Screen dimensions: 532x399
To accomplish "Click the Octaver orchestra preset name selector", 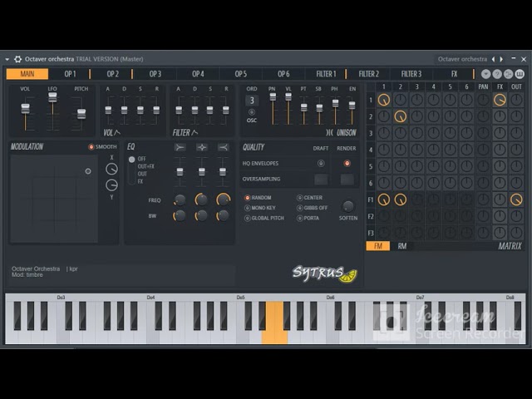I will click(x=462, y=59).
